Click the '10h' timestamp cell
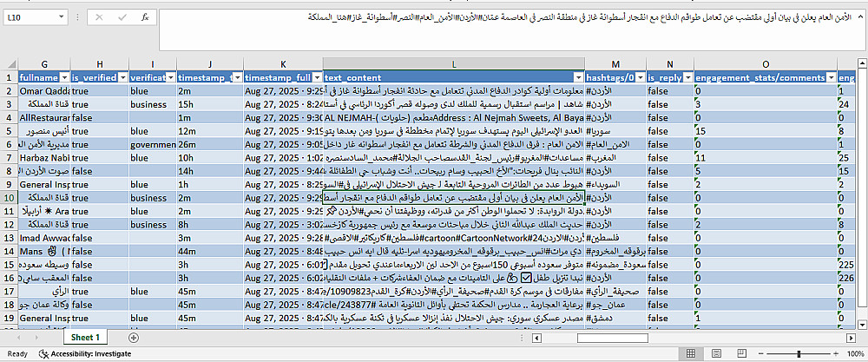 (x=210, y=158)
